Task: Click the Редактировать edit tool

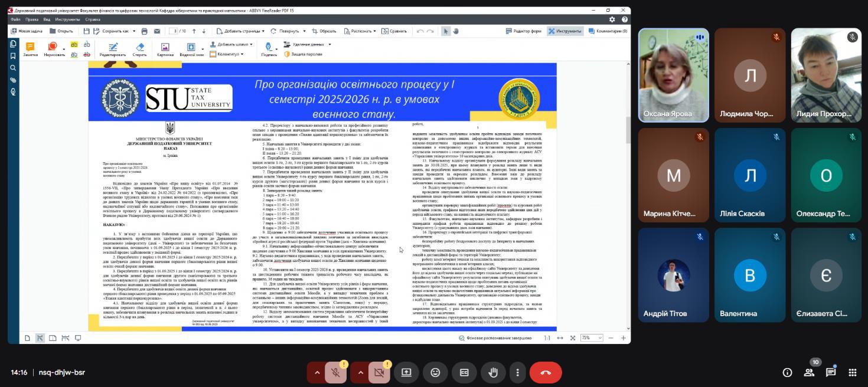Action: (112, 49)
